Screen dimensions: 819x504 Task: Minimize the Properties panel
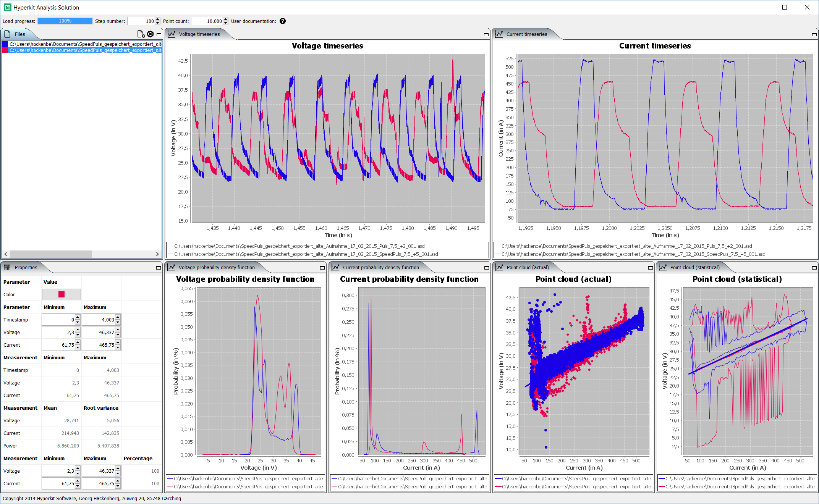pyautogui.click(x=159, y=268)
